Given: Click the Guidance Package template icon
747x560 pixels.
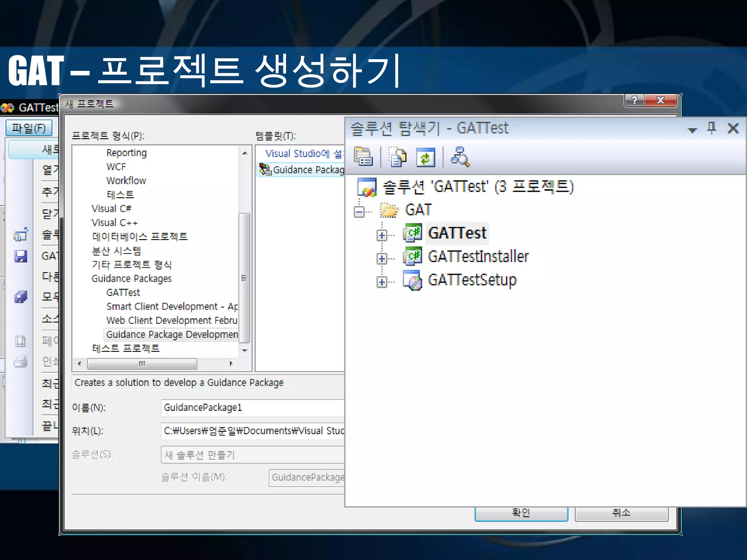Looking at the screenshot, I should [265, 169].
